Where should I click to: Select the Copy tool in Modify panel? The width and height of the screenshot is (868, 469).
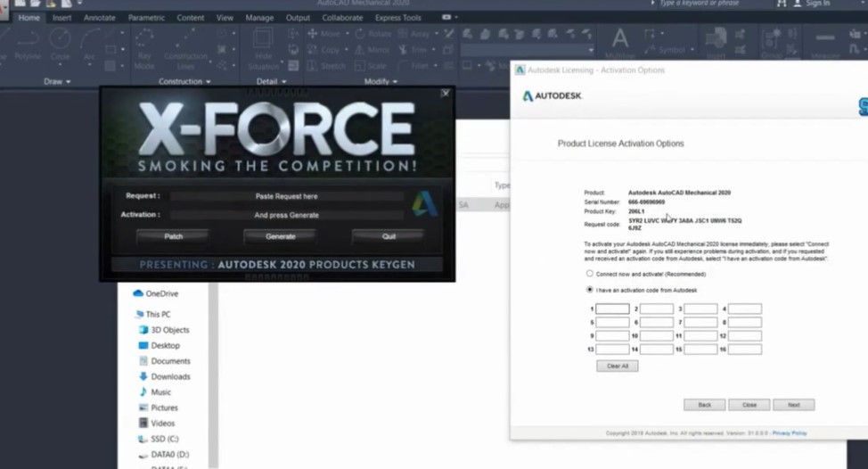click(x=323, y=50)
